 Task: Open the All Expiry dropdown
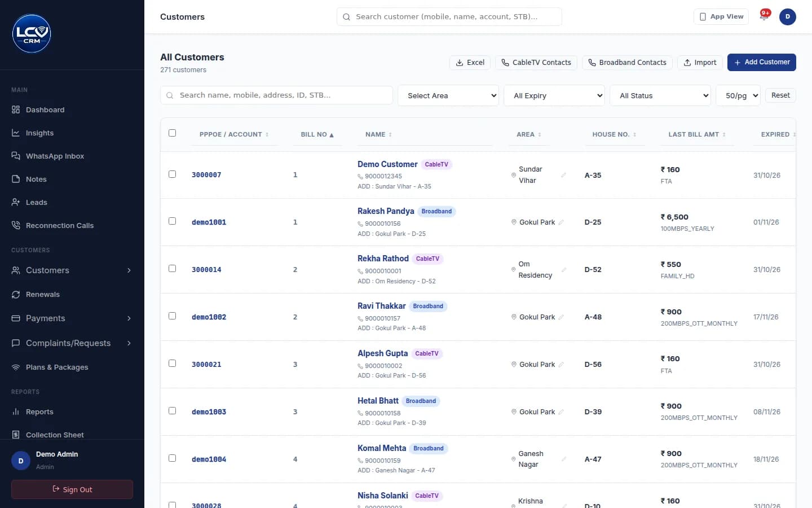coord(554,95)
